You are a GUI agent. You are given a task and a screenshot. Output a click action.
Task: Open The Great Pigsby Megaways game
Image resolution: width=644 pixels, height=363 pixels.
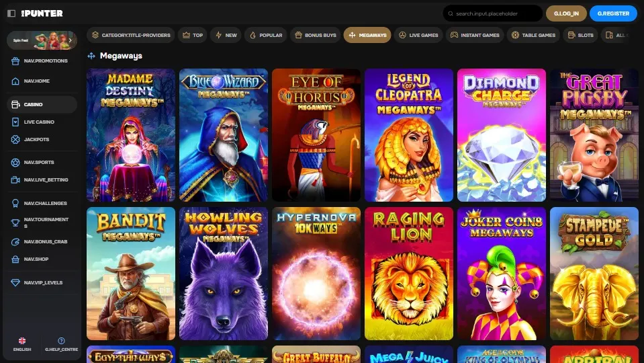tap(594, 135)
